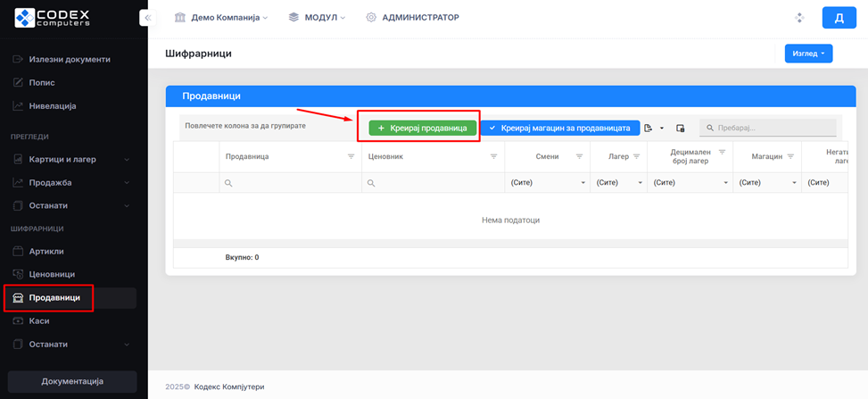
Task: Click the filter icon on Продавница column
Action: tap(351, 156)
